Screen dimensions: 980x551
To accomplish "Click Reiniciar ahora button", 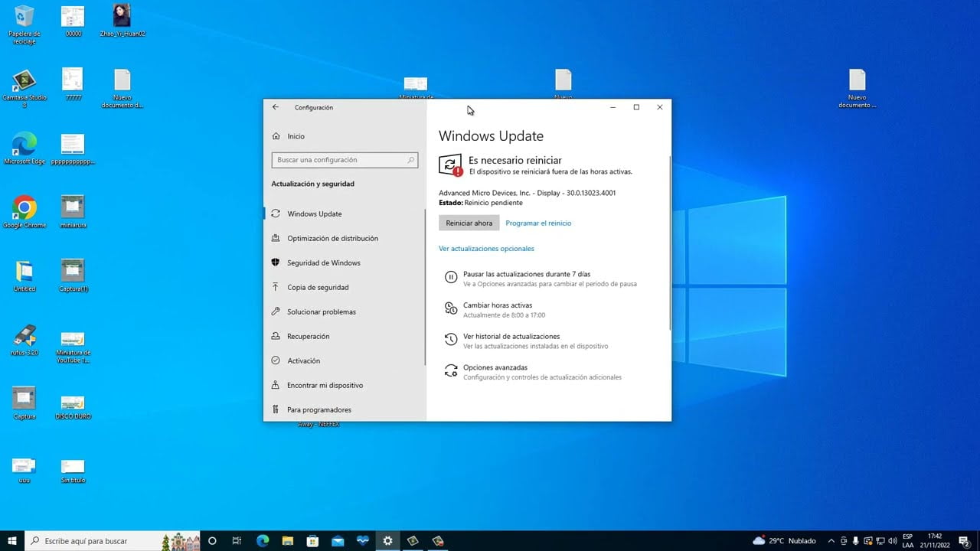I will (469, 223).
